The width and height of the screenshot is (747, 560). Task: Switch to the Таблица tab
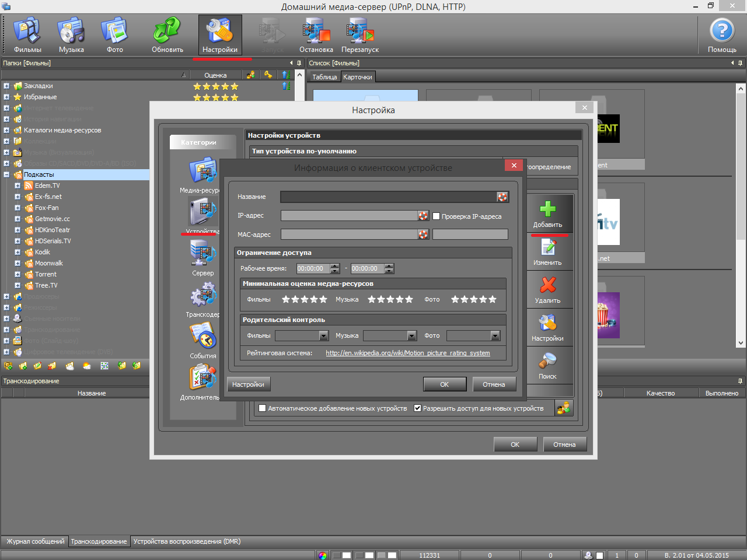pyautogui.click(x=324, y=77)
